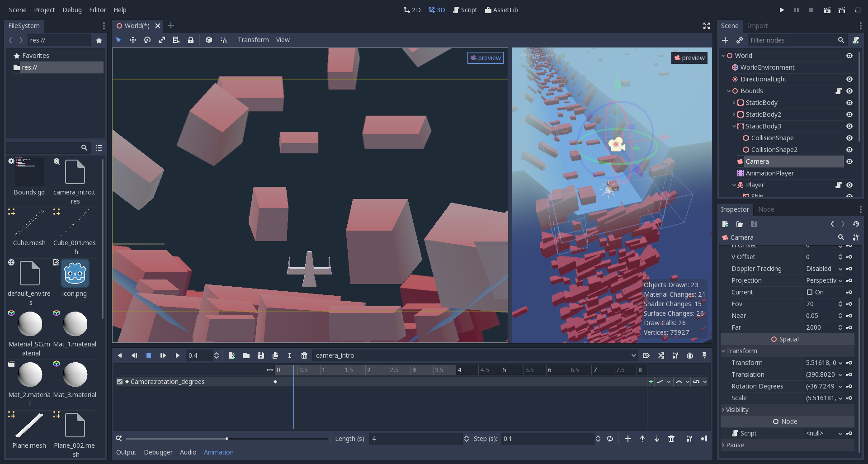Open the camera_intro animation dropdown

point(475,355)
